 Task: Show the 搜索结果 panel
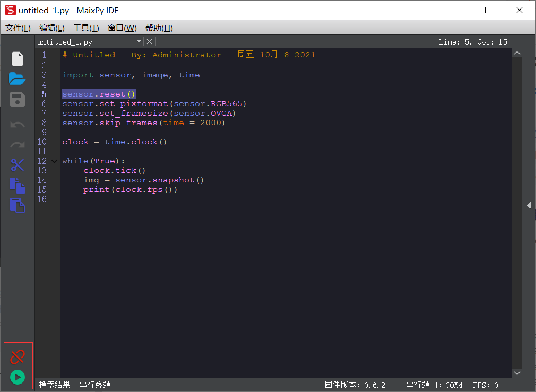[x=53, y=385]
